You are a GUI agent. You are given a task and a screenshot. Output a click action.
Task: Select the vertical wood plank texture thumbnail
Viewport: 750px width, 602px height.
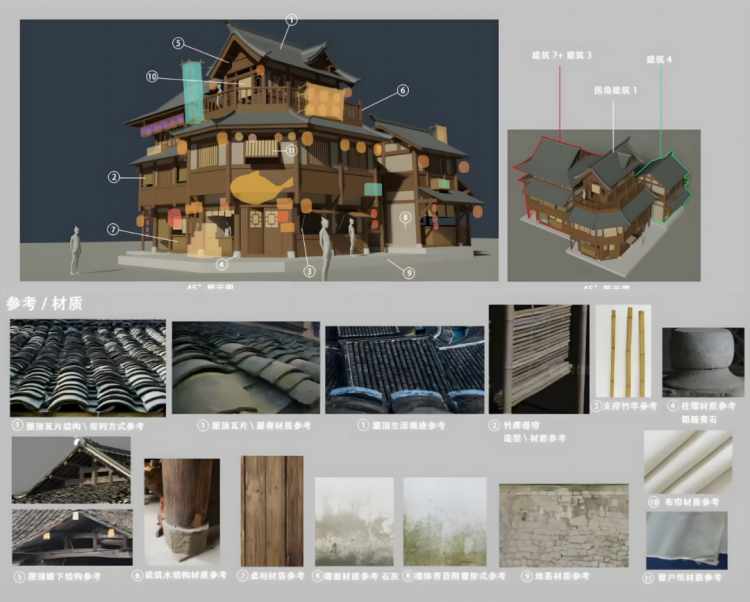(272, 511)
